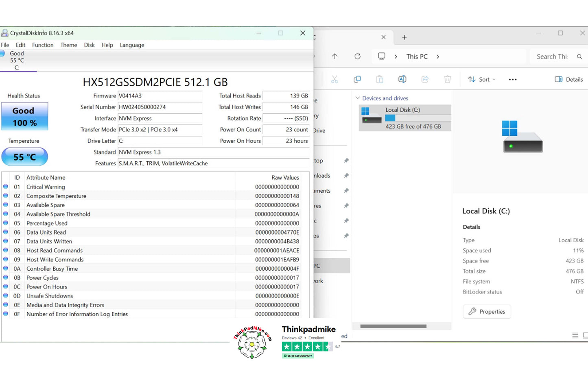Click the horizontal scrollbar in Explorer
The height and width of the screenshot is (369, 588).
(x=393, y=326)
